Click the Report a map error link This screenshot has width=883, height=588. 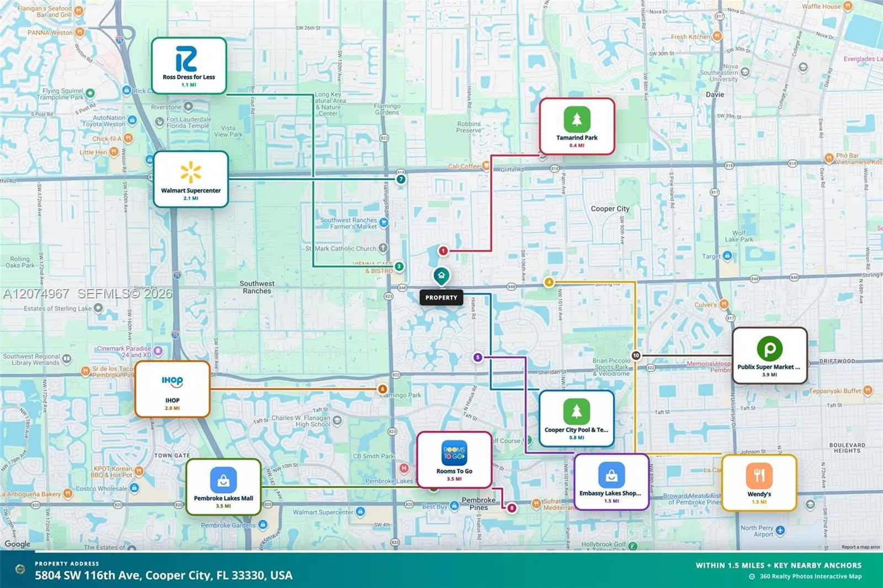[861, 547]
